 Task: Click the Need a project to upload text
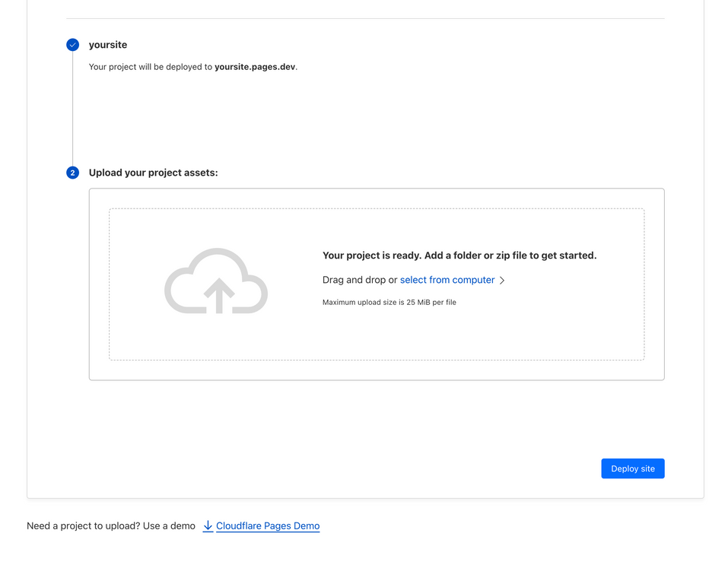tap(110, 525)
